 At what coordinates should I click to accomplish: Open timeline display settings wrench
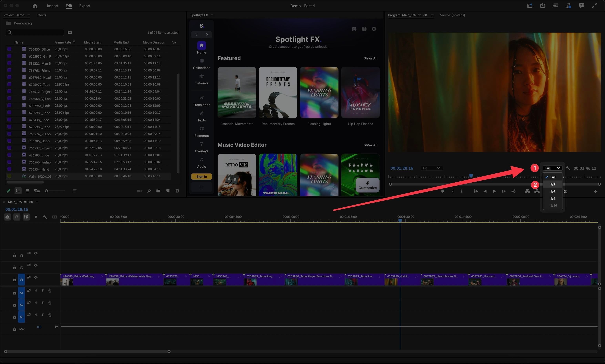point(45,217)
